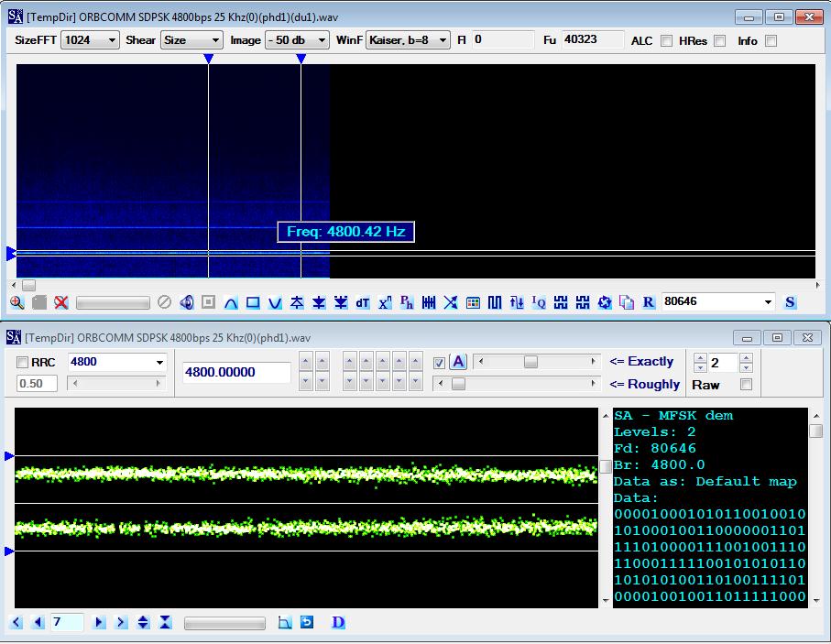Click the IQ toolbar icon
This screenshot has height=644, width=831.
[x=539, y=302]
